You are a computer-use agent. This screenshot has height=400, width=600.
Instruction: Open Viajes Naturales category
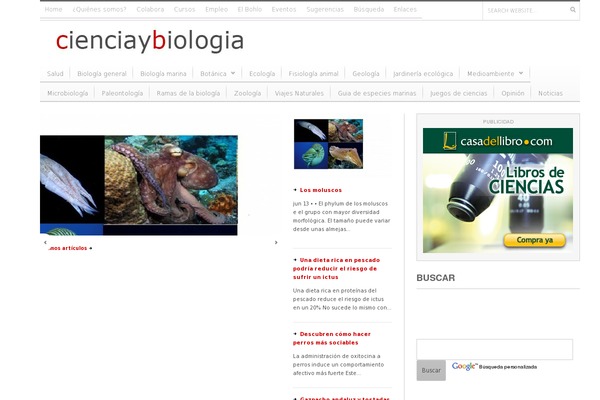coord(299,93)
